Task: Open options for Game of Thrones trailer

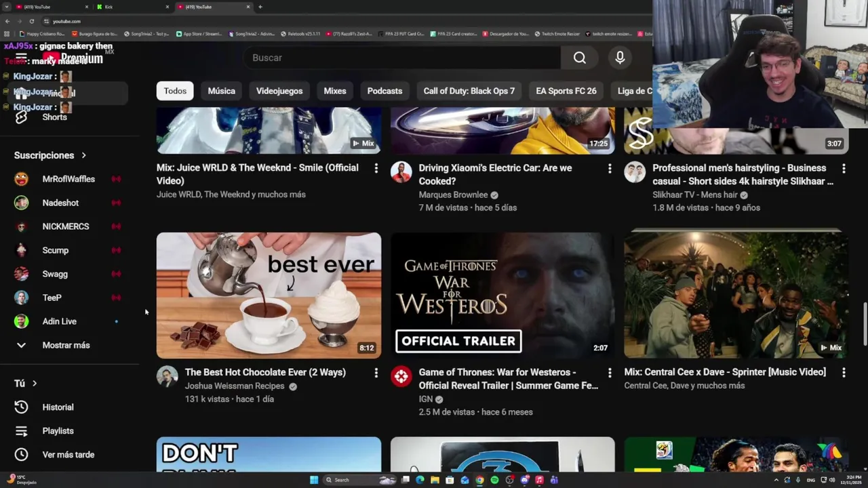Action: click(610, 373)
